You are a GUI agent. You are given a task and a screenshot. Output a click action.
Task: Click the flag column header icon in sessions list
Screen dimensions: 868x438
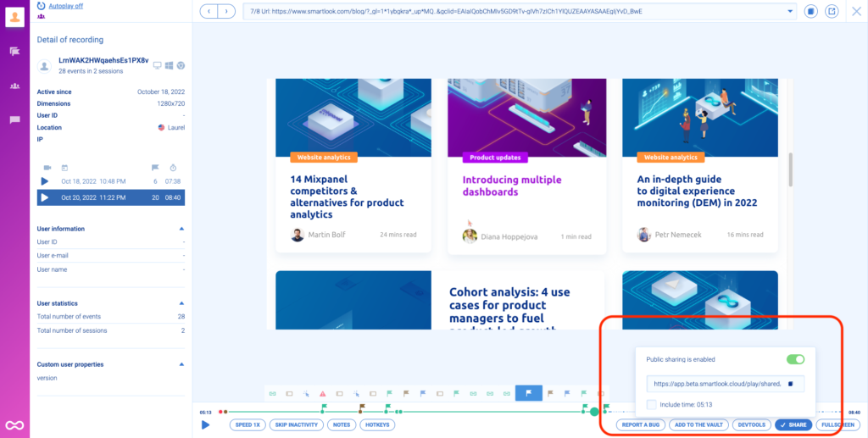(155, 168)
